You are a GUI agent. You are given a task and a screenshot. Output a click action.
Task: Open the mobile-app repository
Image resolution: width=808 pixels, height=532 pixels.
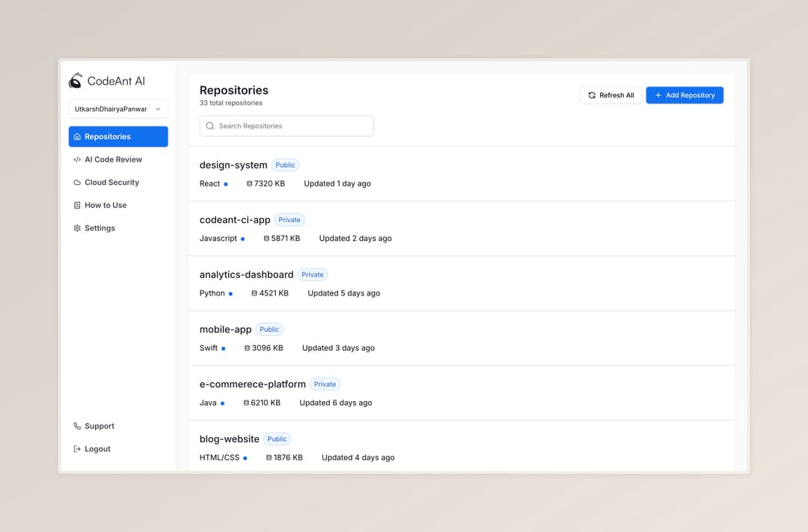click(225, 329)
